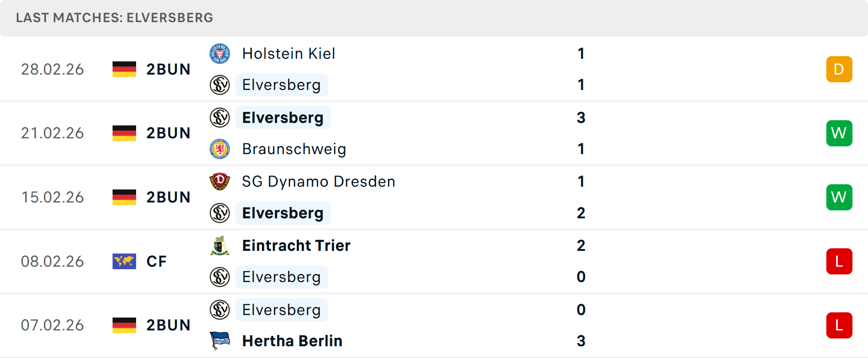The image size is (868, 358).
Task: Click the green W badge for 21.02.26
Action: [x=839, y=133]
